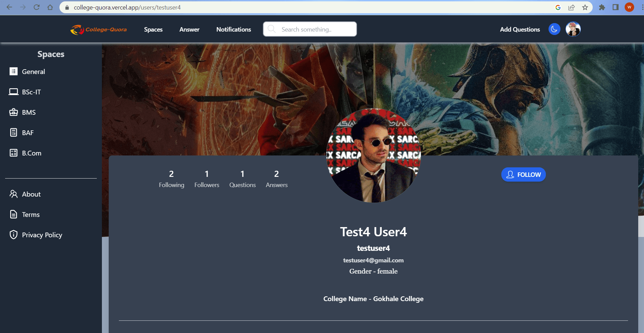Image resolution: width=644 pixels, height=333 pixels.
Task: Click the Search something input field
Action: point(310,29)
